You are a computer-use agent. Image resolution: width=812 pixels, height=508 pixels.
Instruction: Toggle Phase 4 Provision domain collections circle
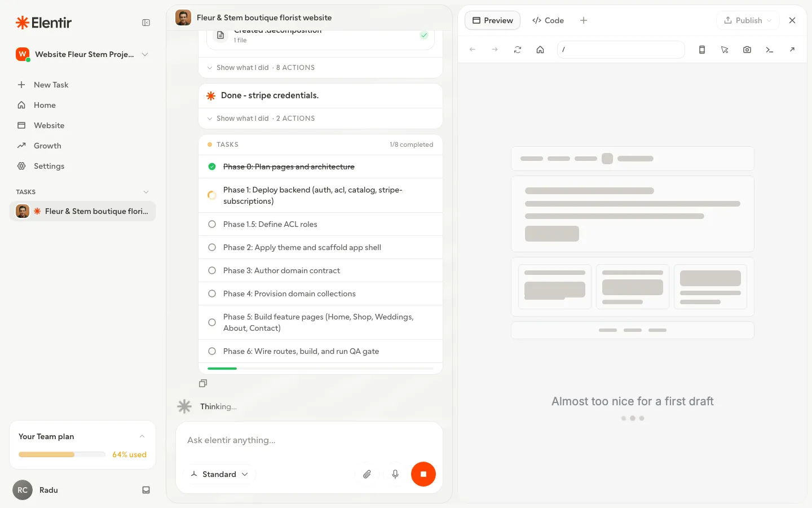point(212,294)
